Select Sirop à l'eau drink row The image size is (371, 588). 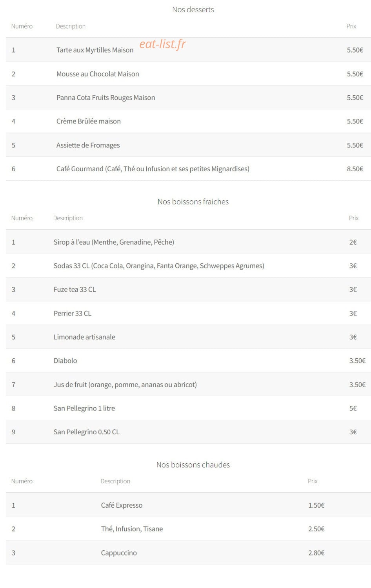point(188,242)
